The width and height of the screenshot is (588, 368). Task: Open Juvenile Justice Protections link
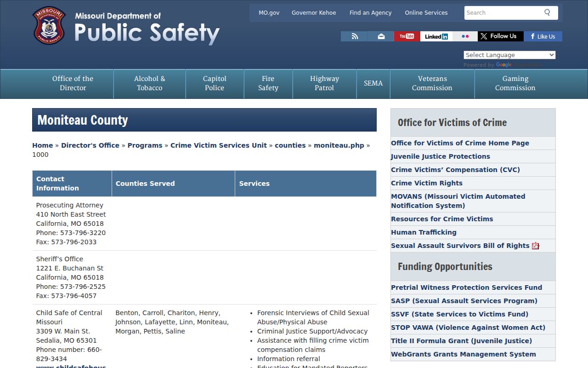(x=441, y=156)
